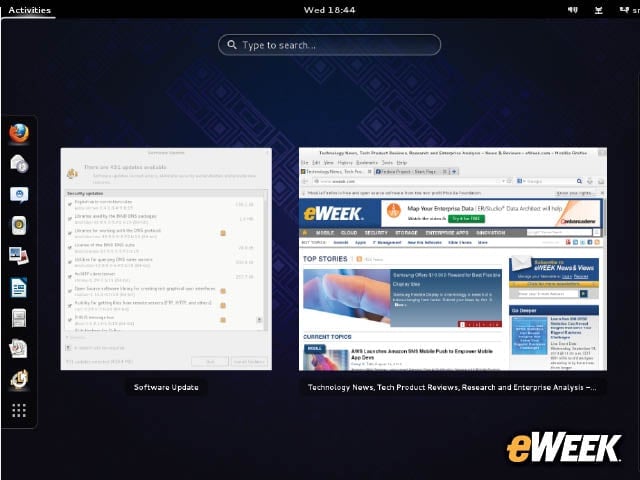Open Evolution mail from the dash
Image resolution: width=640 pixels, height=480 pixels.
pos(19,164)
